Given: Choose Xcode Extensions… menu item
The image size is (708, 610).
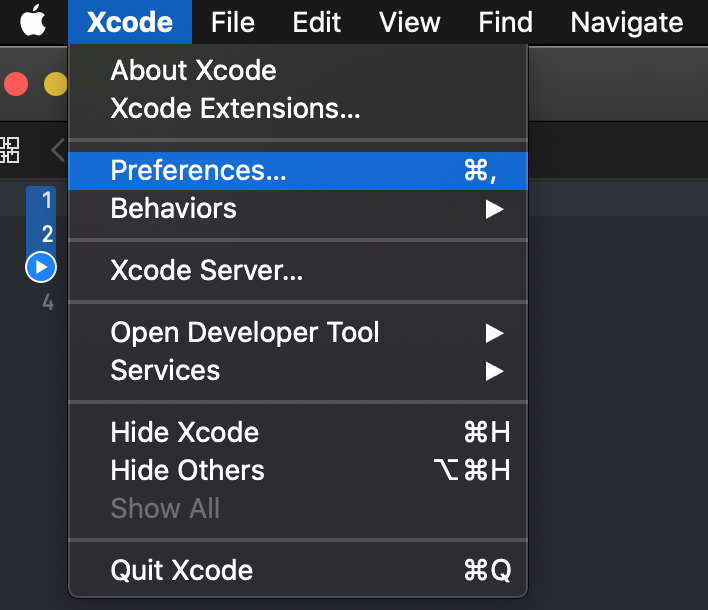Looking at the screenshot, I should (235, 108).
